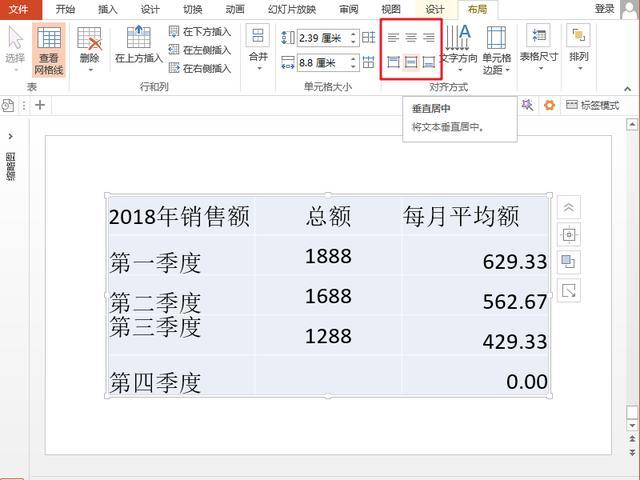This screenshot has width=640, height=480.
Task: Open the 排列 arrange dropdown
Action: pos(579,48)
